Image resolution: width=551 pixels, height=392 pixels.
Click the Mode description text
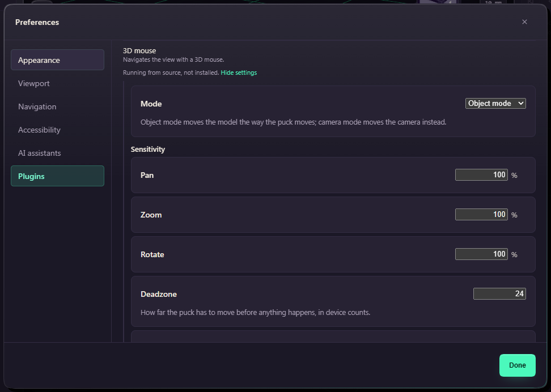(x=294, y=122)
